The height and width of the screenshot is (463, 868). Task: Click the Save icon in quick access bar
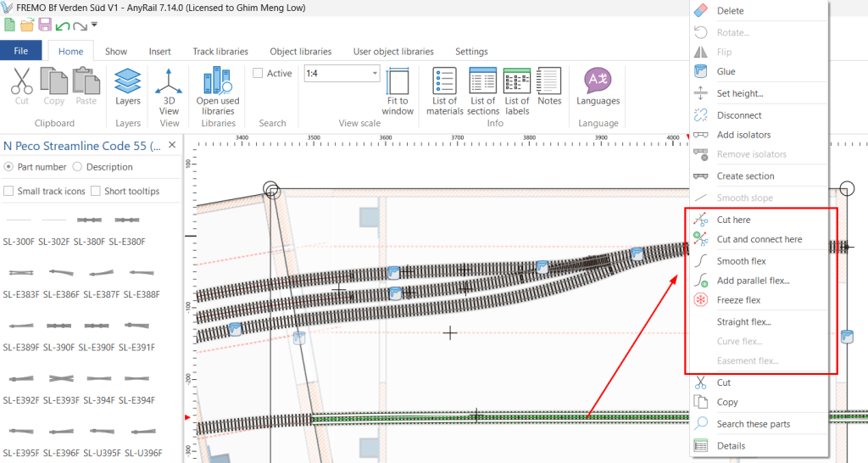click(47, 25)
